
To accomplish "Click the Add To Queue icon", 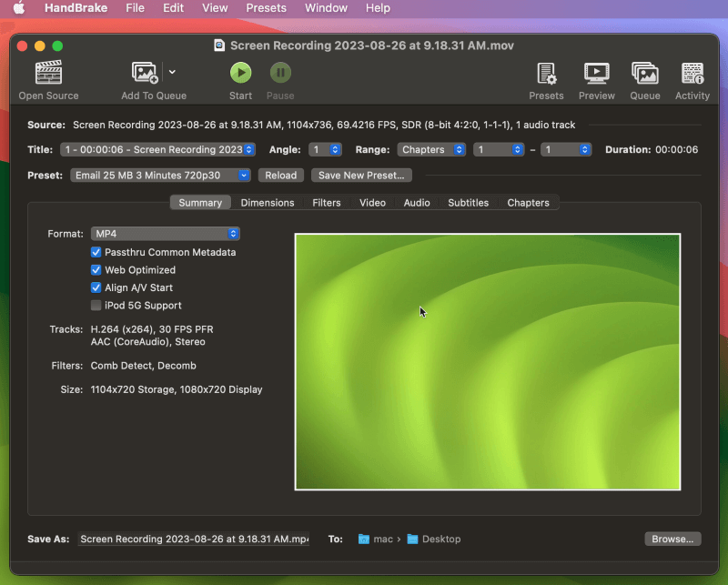I will point(146,74).
